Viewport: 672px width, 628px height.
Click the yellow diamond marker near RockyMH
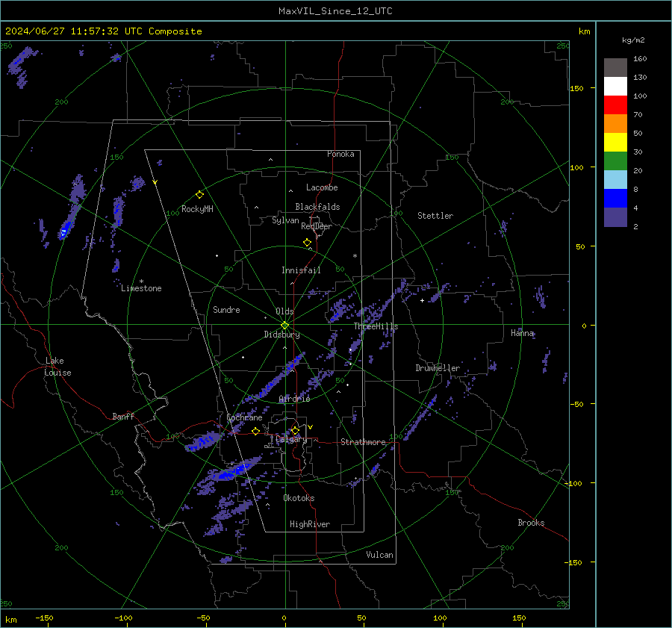pos(199,195)
